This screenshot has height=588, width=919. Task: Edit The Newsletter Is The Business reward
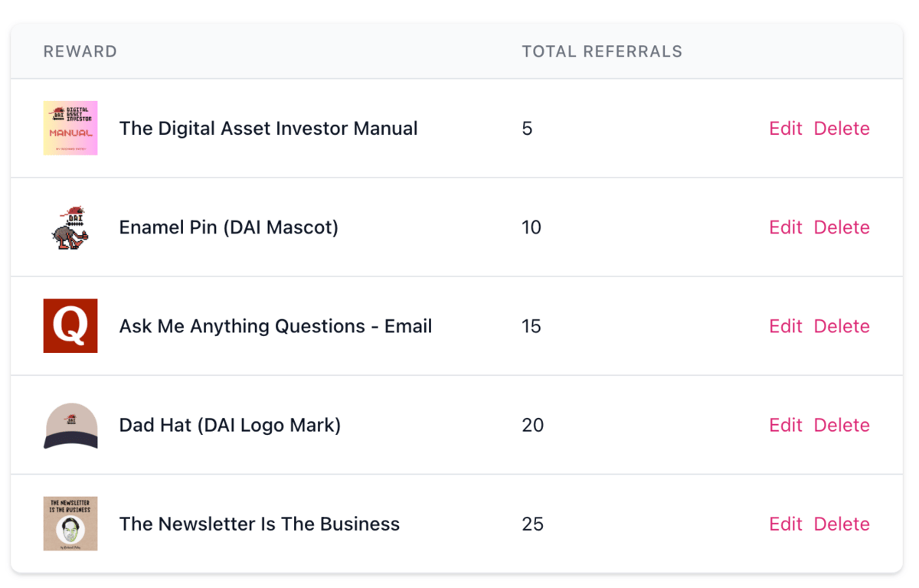[x=785, y=524]
